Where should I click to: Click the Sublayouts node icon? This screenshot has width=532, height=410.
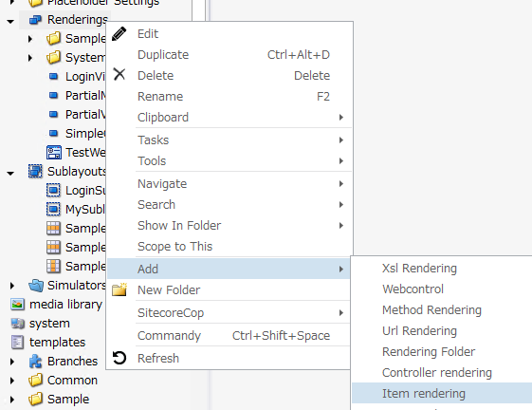click(35, 171)
